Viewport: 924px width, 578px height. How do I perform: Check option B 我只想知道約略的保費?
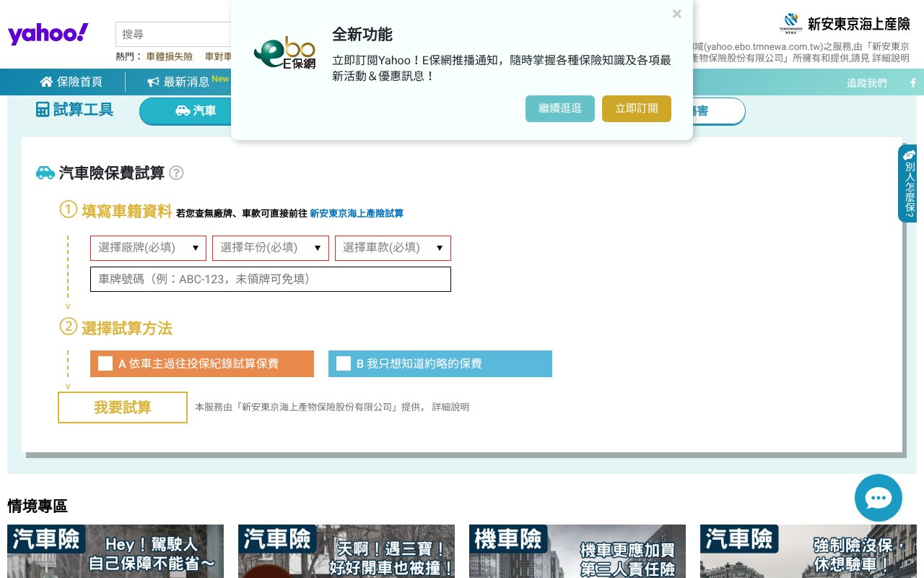[x=344, y=363]
